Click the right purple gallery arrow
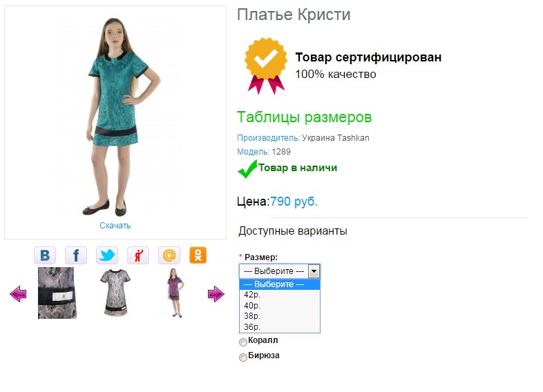 click(x=216, y=294)
